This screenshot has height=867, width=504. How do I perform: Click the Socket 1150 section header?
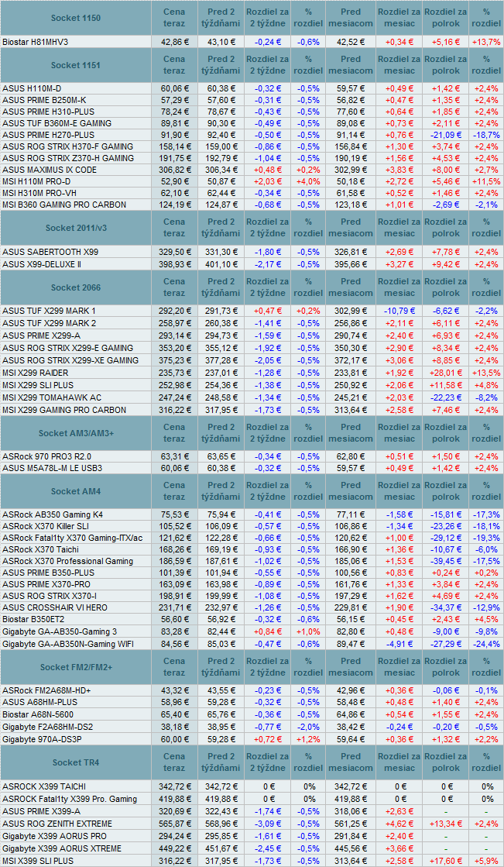coord(75,17)
